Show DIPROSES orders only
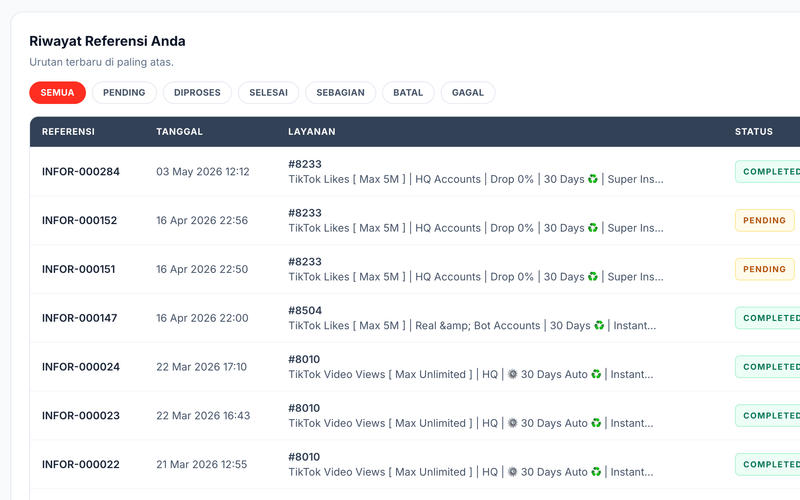 (x=197, y=92)
